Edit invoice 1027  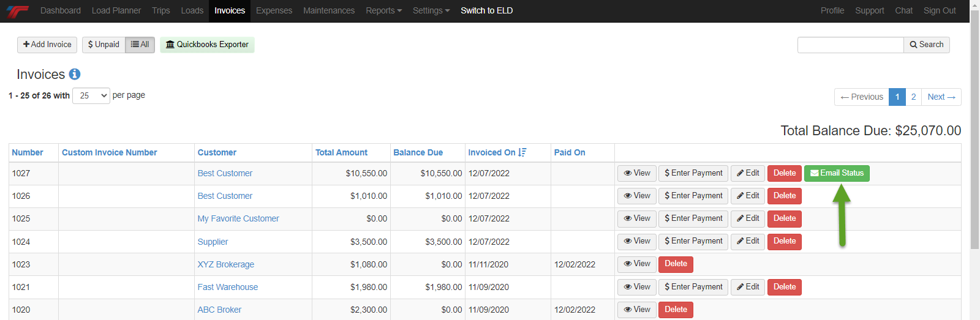[x=748, y=173]
